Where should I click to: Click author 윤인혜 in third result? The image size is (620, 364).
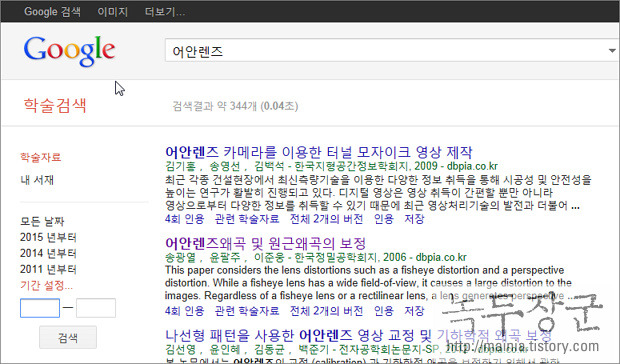[x=225, y=349]
